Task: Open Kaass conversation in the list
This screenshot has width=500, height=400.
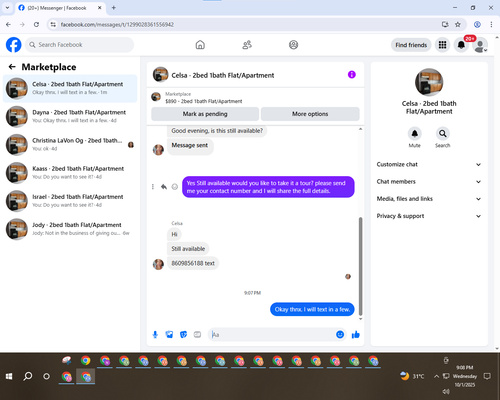Action: pyautogui.click(x=70, y=173)
